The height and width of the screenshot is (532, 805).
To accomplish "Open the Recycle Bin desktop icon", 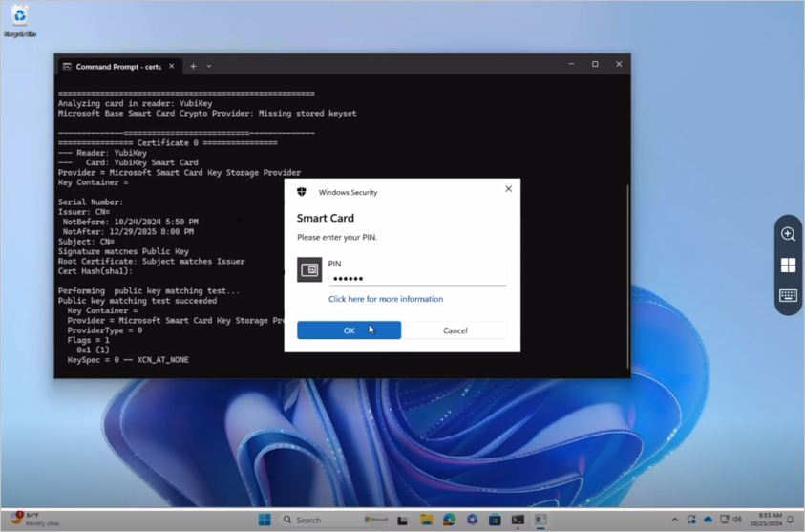I will point(20,21).
